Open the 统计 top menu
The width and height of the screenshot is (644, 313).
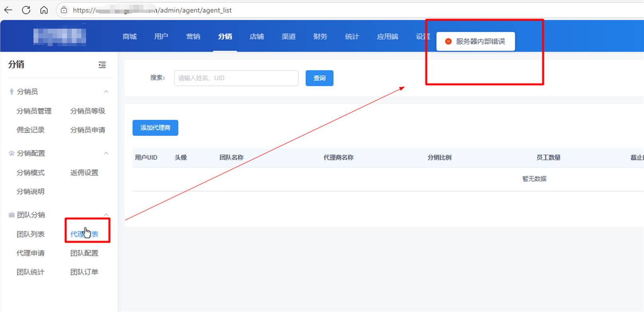coord(352,37)
